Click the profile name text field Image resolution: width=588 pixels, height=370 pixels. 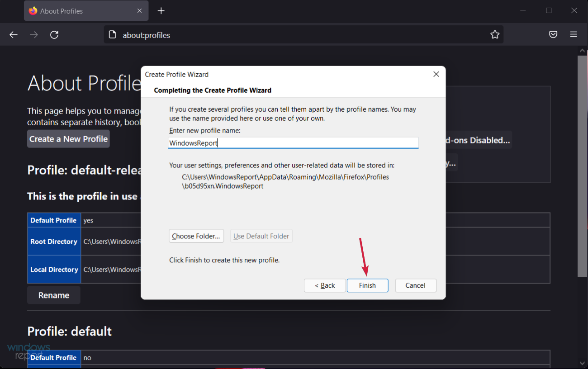pyautogui.click(x=293, y=142)
